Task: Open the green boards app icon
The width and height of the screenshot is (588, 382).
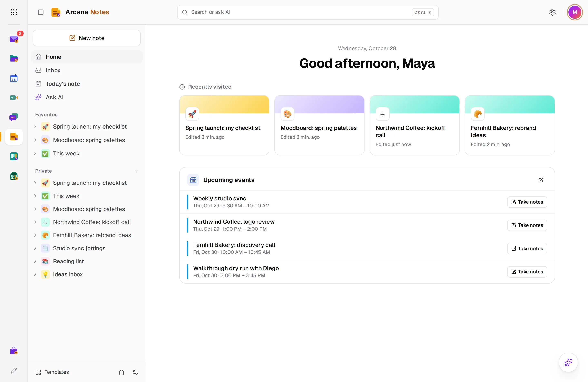Action: pyautogui.click(x=14, y=156)
